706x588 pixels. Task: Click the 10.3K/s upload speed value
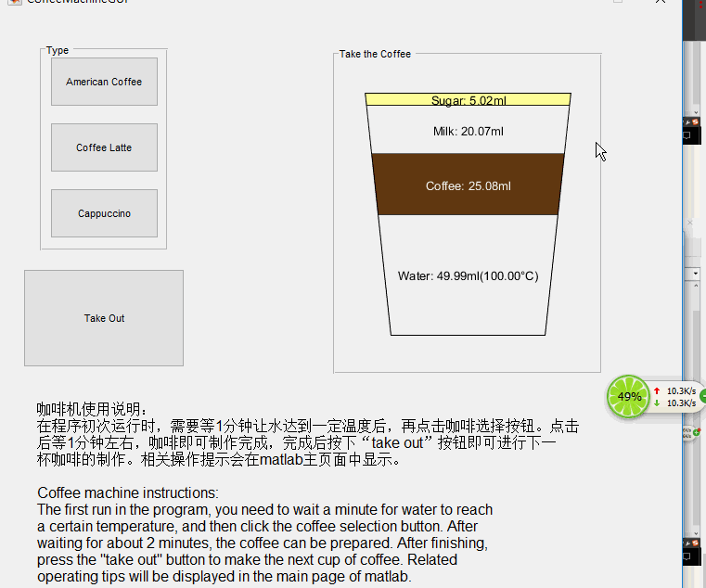coord(681,390)
